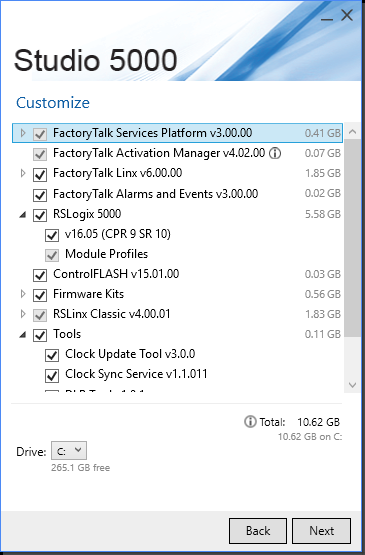The width and height of the screenshot is (365, 555).
Task: Click the Back button
Action: [258, 531]
